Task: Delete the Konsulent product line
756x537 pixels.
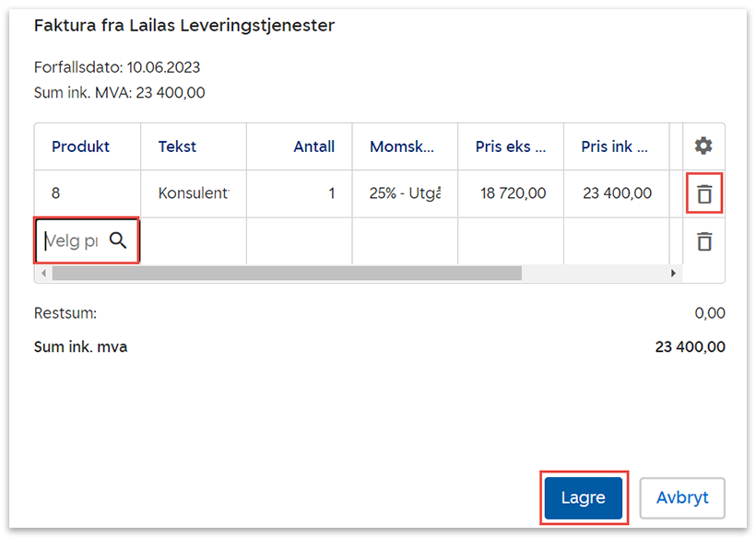Action: (704, 194)
